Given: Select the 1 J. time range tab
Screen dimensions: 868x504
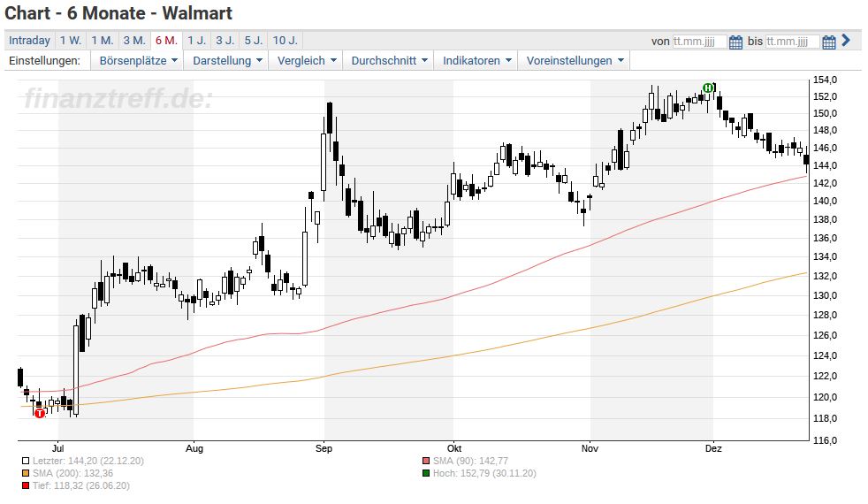Looking at the screenshot, I should [x=196, y=41].
